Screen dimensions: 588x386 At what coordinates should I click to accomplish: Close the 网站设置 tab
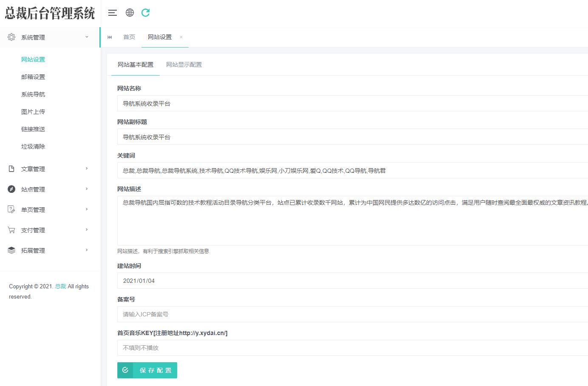coord(181,37)
